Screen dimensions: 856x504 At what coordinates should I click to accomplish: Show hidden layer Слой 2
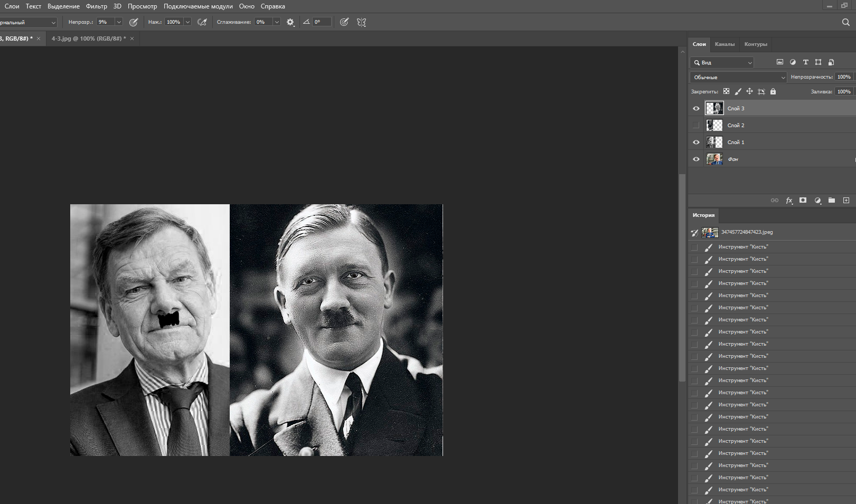(x=696, y=126)
